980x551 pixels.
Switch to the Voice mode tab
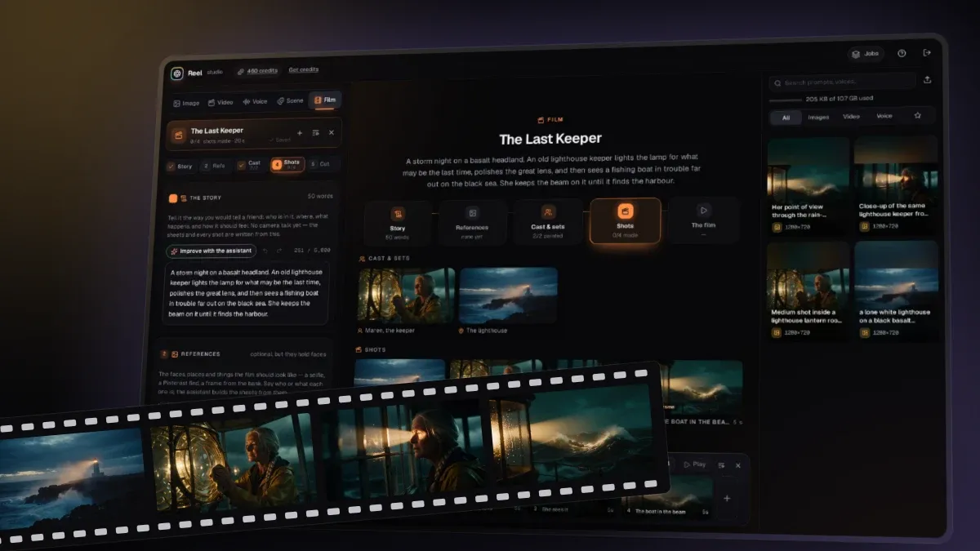coord(255,102)
